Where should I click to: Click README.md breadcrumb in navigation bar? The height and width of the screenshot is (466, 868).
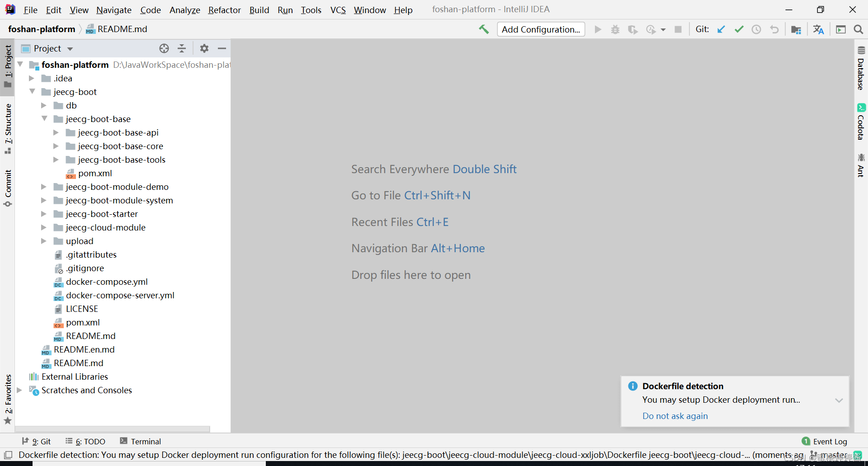(117, 29)
